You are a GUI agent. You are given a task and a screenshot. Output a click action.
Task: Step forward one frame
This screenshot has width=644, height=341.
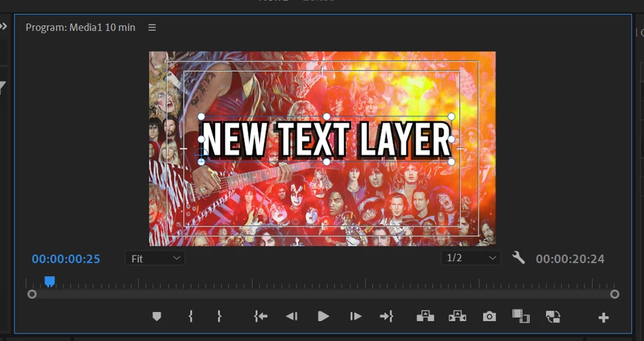pos(356,316)
